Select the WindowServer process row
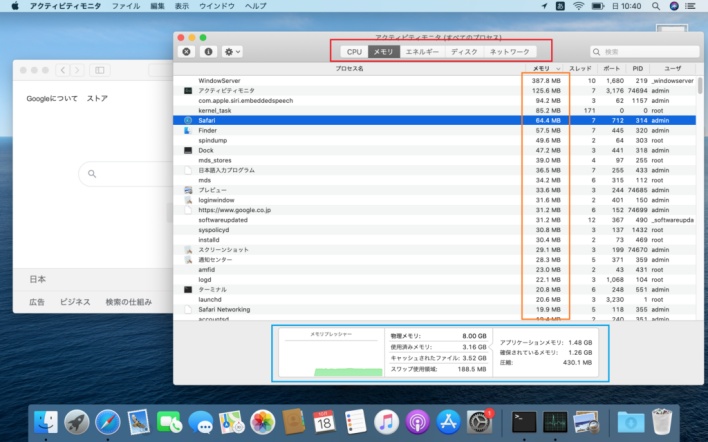Screen dimensions: 708x442 click(434, 81)
